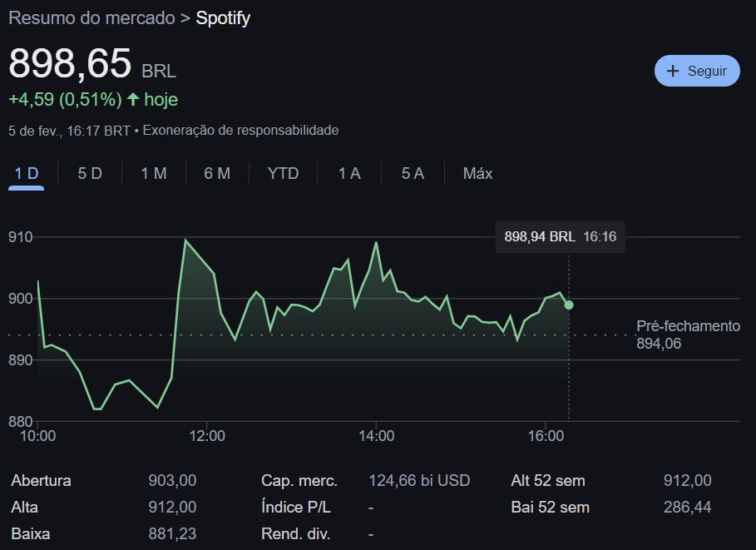Screen dimensions: 756x550
Task: Click the 16:00 x-axis time label
Action: (x=546, y=436)
